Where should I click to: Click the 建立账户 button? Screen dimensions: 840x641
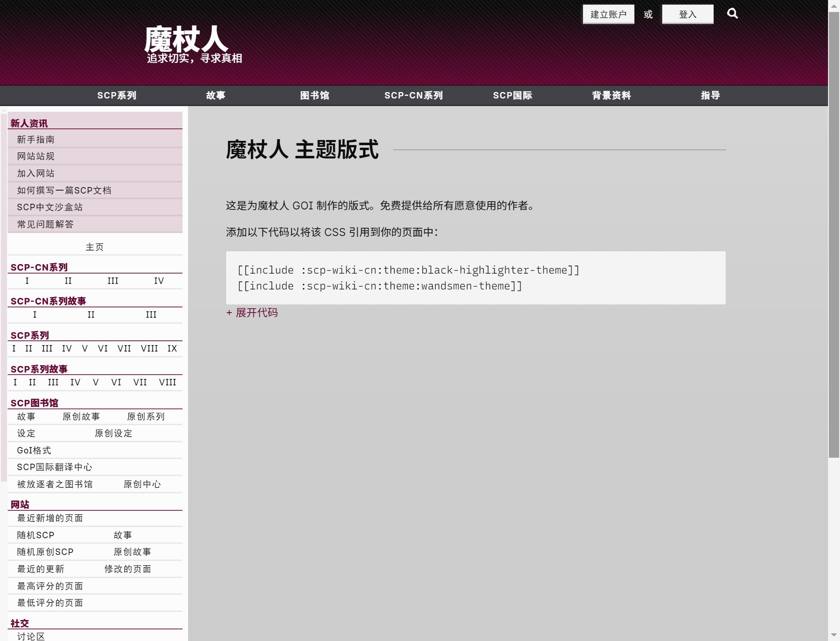click(608, 15)
